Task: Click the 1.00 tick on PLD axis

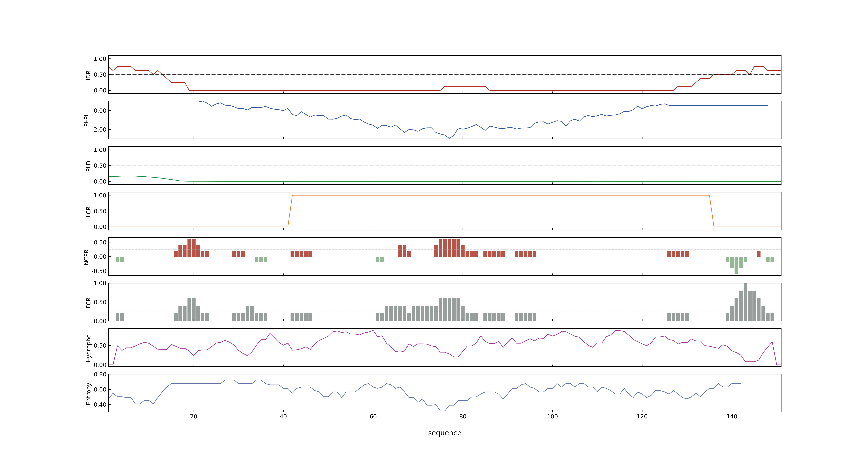Action: click(x=100, y=150)
